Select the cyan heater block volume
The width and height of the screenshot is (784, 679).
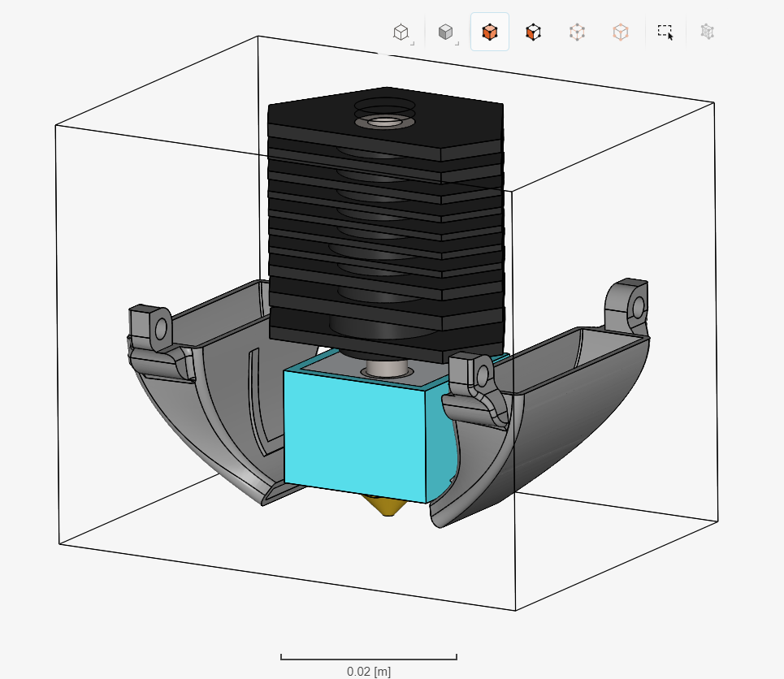point(357,430)
